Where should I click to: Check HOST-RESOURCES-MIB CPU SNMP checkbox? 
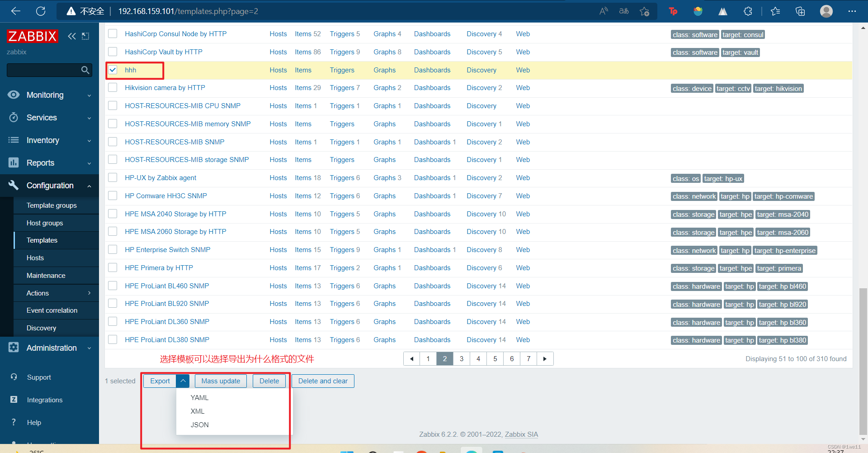pos(113,105)
